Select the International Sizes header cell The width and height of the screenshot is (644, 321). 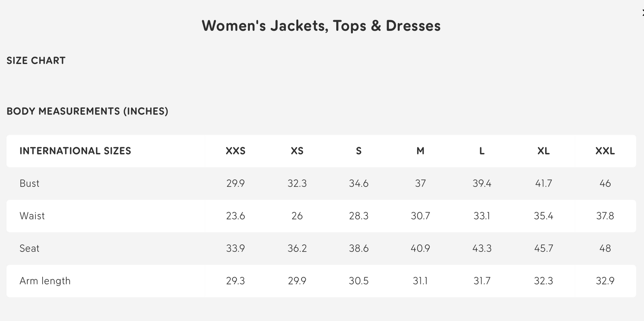click(x=75, y=151)
